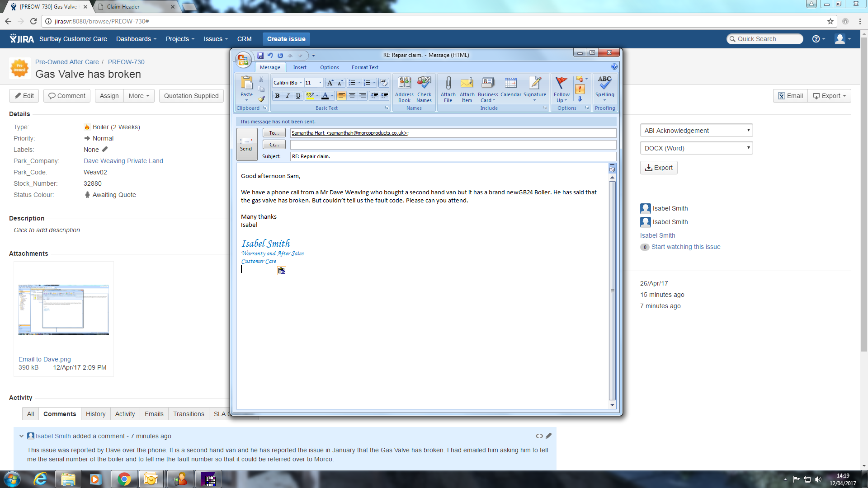Click the Quotation Supplied button
The image size is (868, 488).
coord(191,96)
